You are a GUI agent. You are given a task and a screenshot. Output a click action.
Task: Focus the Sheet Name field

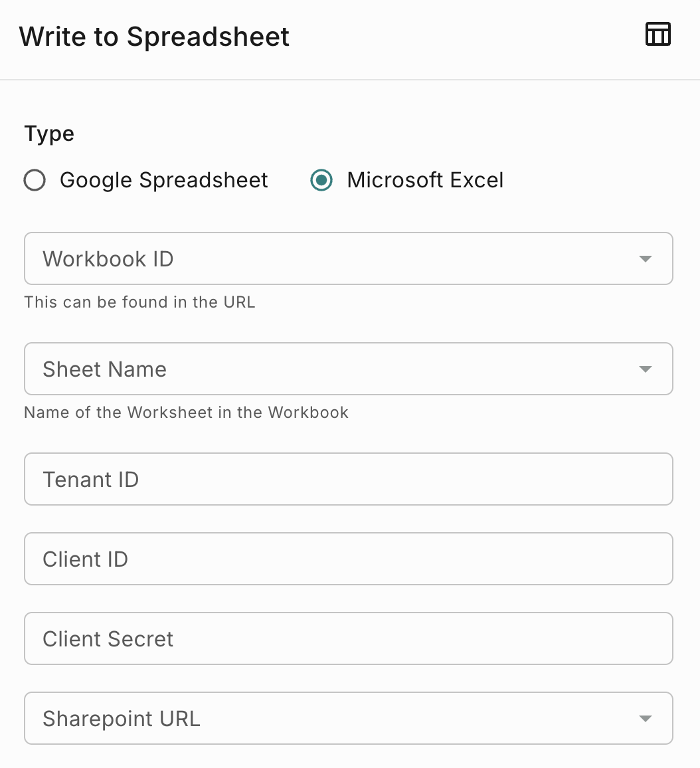(349, 369)
